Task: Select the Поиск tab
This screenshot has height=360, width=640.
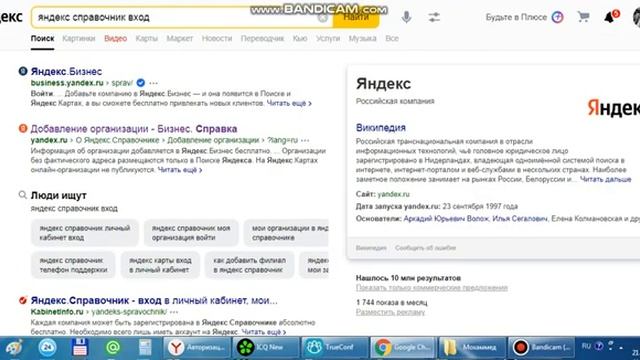Action: tap(42, 38)
